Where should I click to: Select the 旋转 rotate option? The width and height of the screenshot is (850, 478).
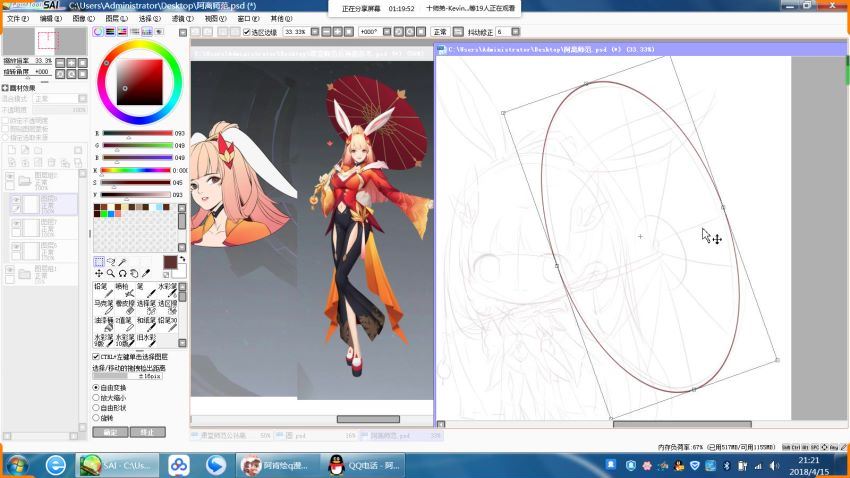[x=96, y=418]
